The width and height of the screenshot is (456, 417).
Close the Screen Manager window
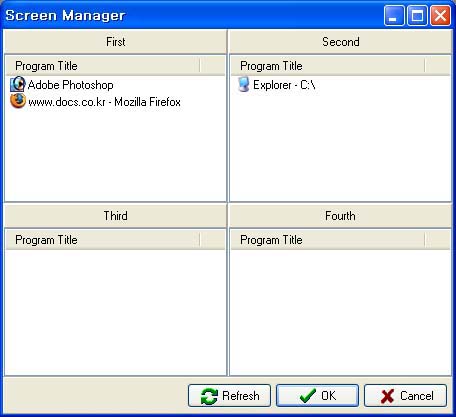click(440, 15)
